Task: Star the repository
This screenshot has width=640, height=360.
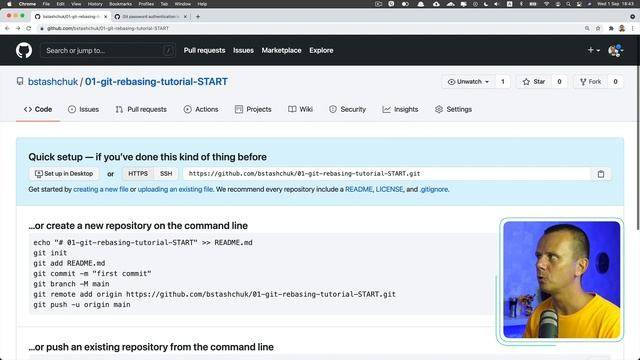Action: coord(534,82)
